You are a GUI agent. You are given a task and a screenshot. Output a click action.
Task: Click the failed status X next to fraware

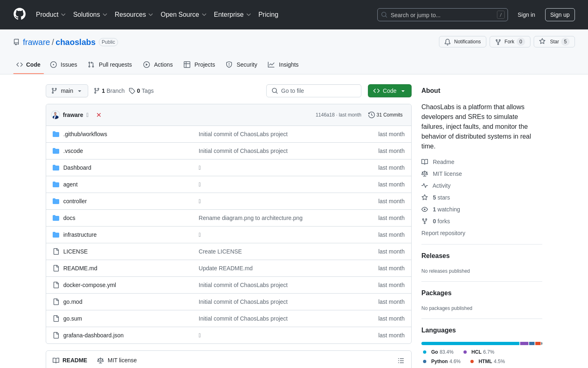99,115
